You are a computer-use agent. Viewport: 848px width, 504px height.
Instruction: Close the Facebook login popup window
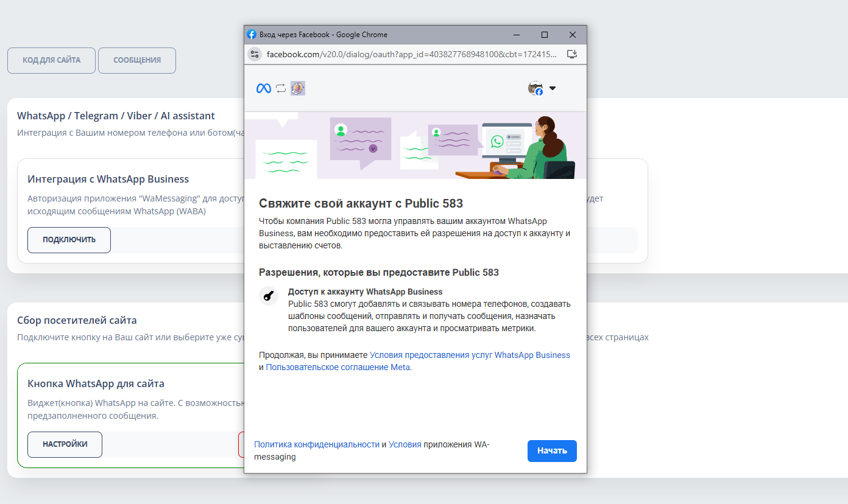click(x=573, y=35)
